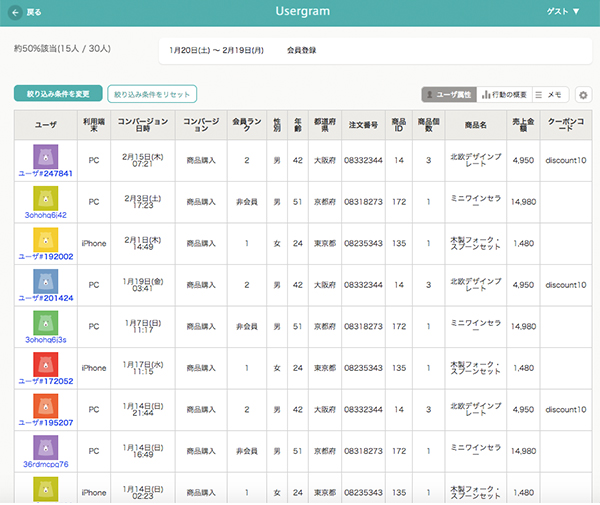The width and height of the screenshot is (600, 505).
Task: Click the 会員ランク column header
Action: coord(247,125)
